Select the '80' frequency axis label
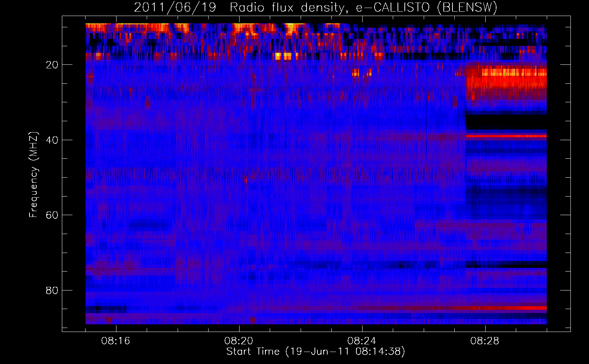589x364 pixels. 52,290
